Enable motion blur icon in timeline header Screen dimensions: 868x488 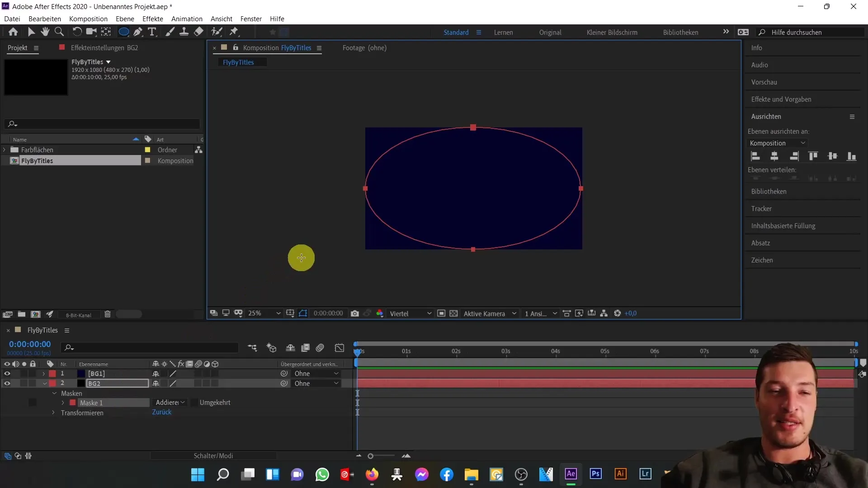click(x=320, y=347)
